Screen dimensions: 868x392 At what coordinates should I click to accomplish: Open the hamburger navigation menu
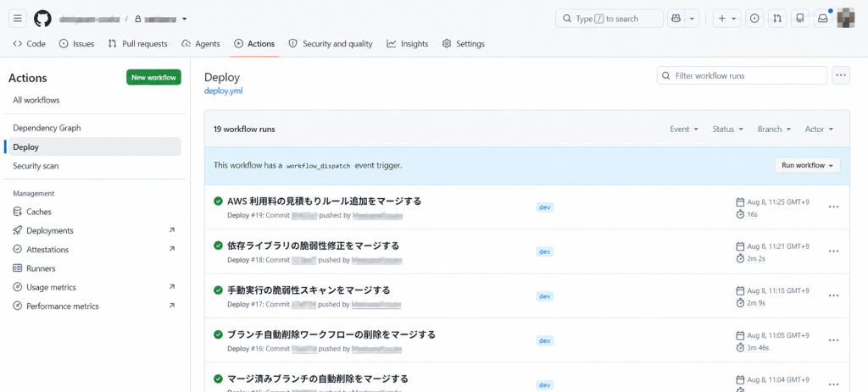point(18,19)
